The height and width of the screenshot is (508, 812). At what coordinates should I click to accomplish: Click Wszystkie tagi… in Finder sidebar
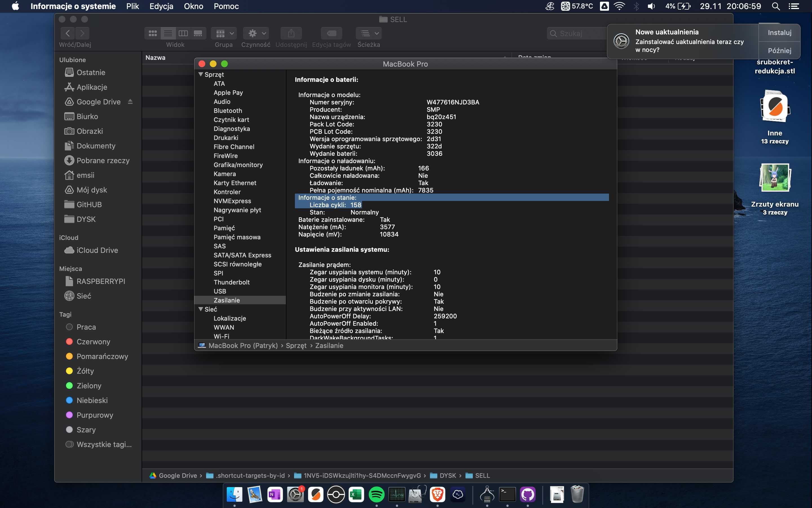click(x=98, y=444)
